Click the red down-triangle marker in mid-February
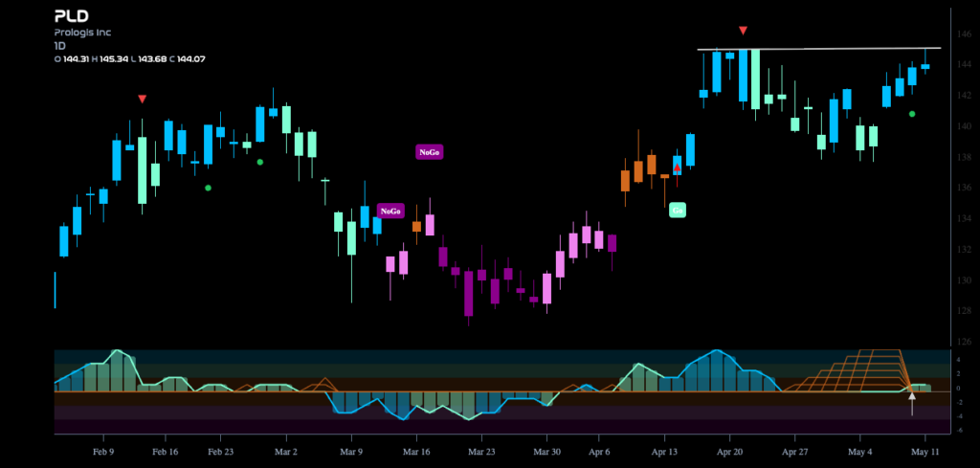This screenshot has width=980, height=468. tap(142, 99)
